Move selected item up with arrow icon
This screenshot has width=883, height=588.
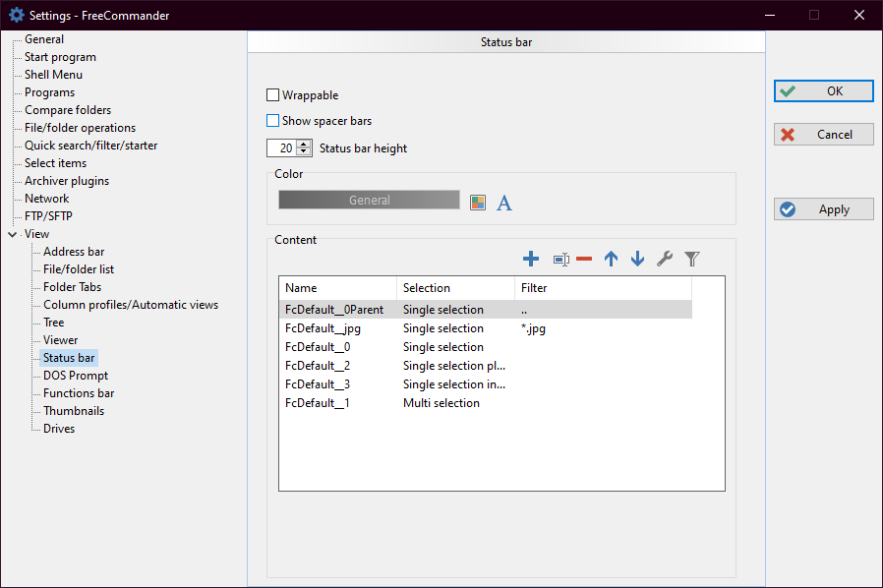click(611, 259)
